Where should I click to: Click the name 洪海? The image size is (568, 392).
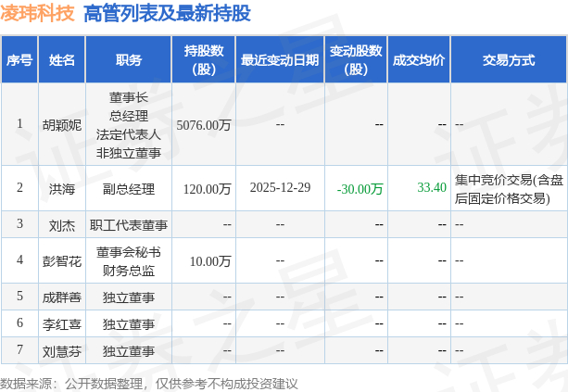tap(62, 188)
